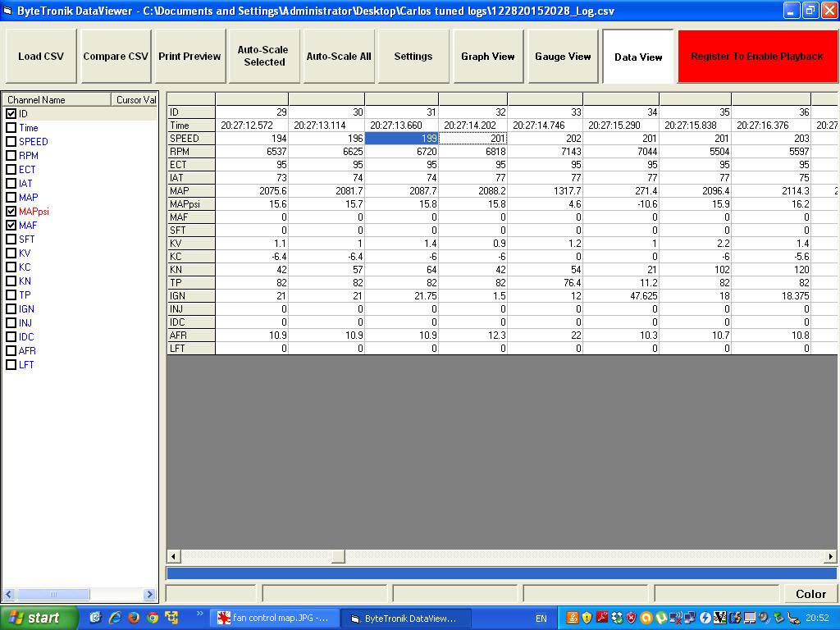The height and width of the screenshot is (630, 840).
Task: Click the Windows Start button
Action: [x=39, y=618]
